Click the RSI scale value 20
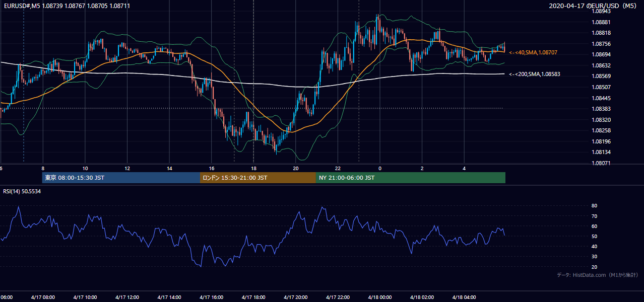644x302 pixels. [595, 267]
